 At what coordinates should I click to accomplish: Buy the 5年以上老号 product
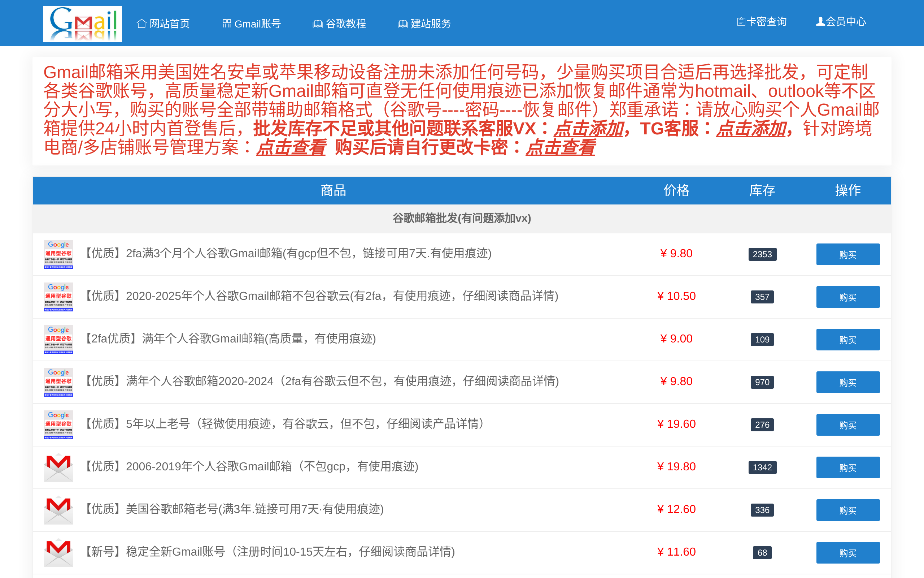847,425
